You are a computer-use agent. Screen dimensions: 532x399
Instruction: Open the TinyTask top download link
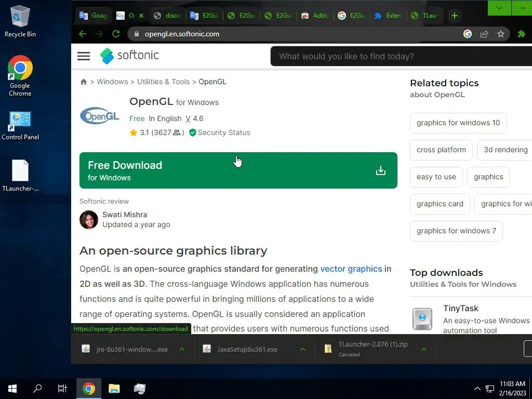[460, 309]
